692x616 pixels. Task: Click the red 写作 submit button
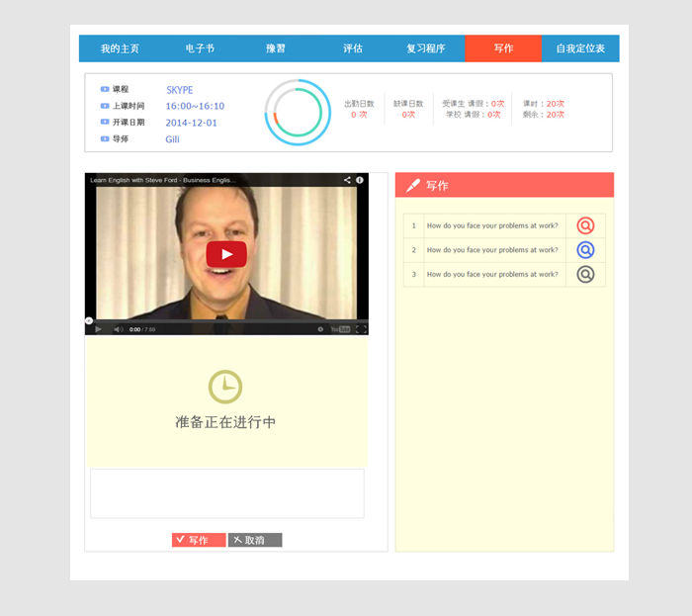199,540
